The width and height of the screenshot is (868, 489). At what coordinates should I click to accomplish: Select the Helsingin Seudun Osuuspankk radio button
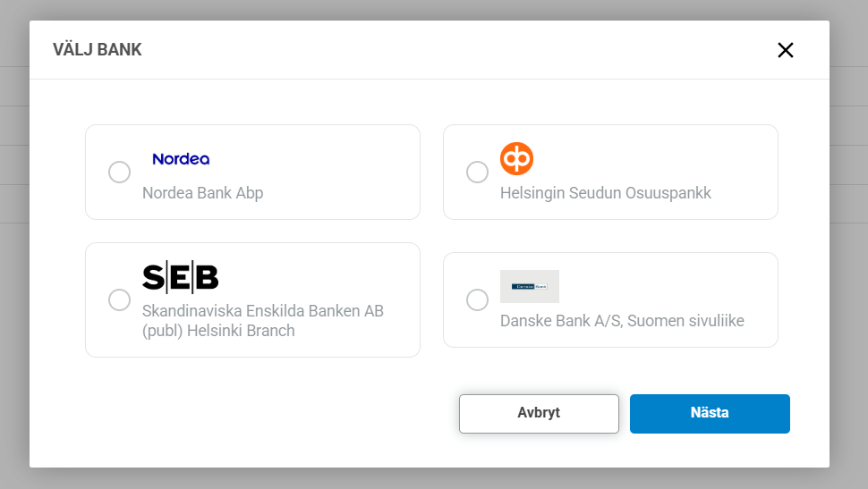pyautogui.click(x=477, y=172)
